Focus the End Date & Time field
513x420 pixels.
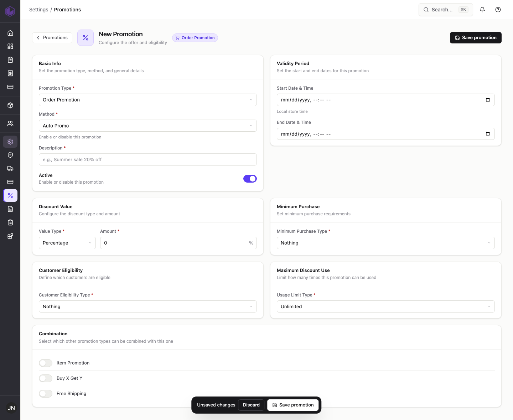click(386, 134)
